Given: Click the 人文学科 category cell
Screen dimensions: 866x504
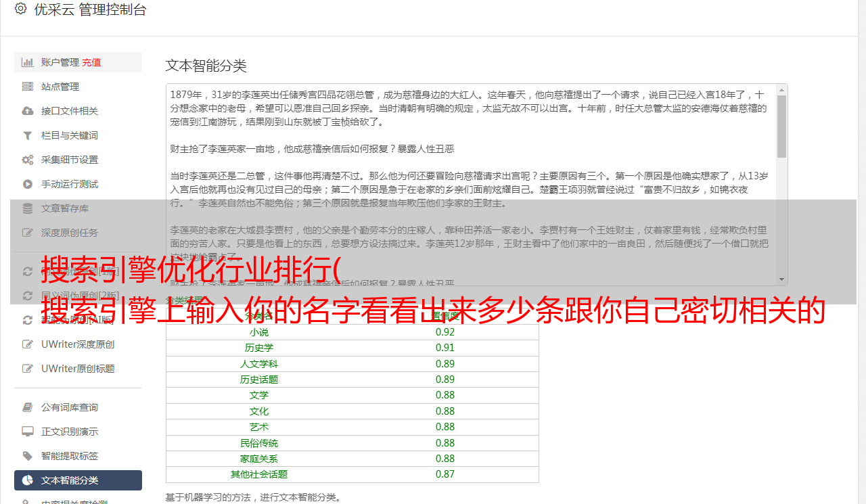Looking at the screenshot, I should 259,364.
